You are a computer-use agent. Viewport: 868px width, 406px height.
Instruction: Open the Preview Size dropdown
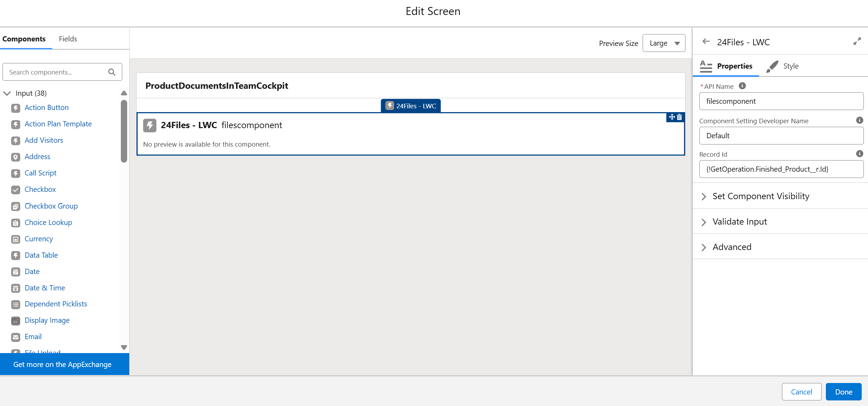664,43
